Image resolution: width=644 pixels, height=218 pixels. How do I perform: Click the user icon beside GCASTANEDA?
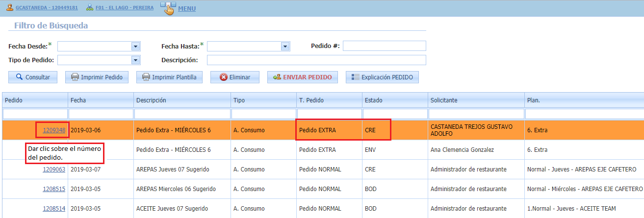click(x=10, y=8)
